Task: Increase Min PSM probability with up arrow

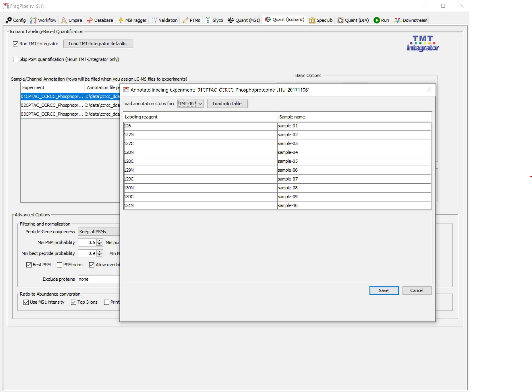Action: pos(100,241)
